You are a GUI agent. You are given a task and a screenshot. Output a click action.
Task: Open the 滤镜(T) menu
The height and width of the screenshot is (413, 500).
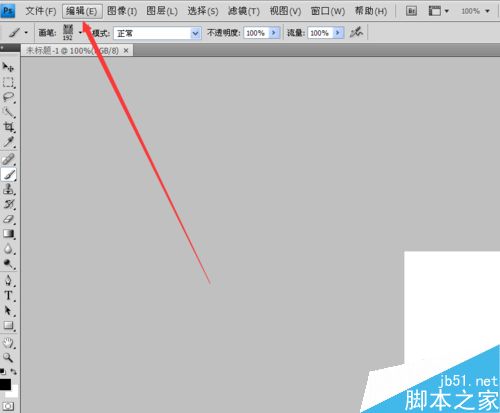[x=244, y=11]
